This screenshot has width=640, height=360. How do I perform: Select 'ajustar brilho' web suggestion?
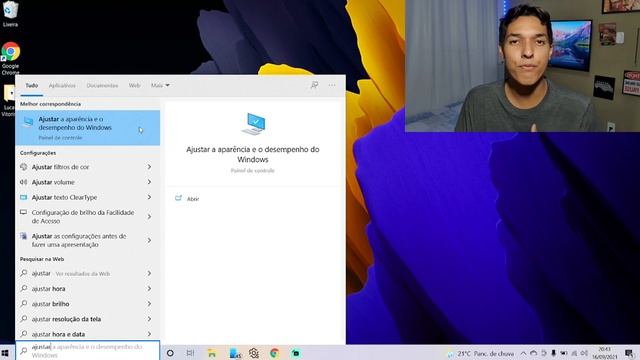51,304
